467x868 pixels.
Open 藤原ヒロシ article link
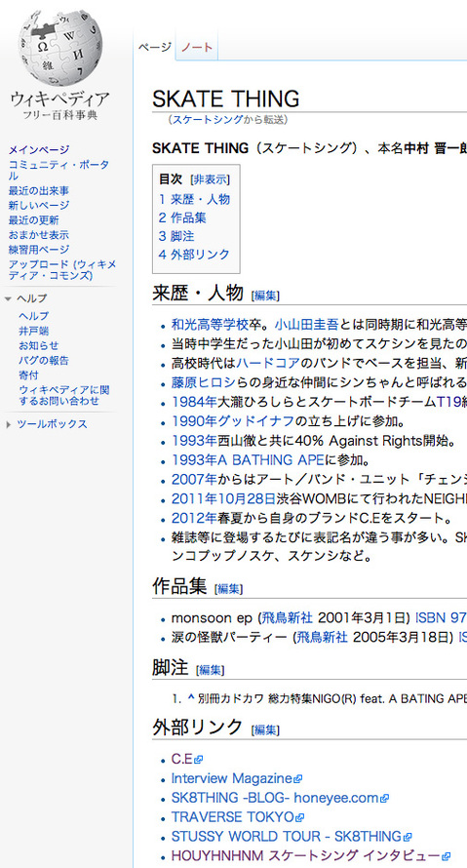click(204, 383)
